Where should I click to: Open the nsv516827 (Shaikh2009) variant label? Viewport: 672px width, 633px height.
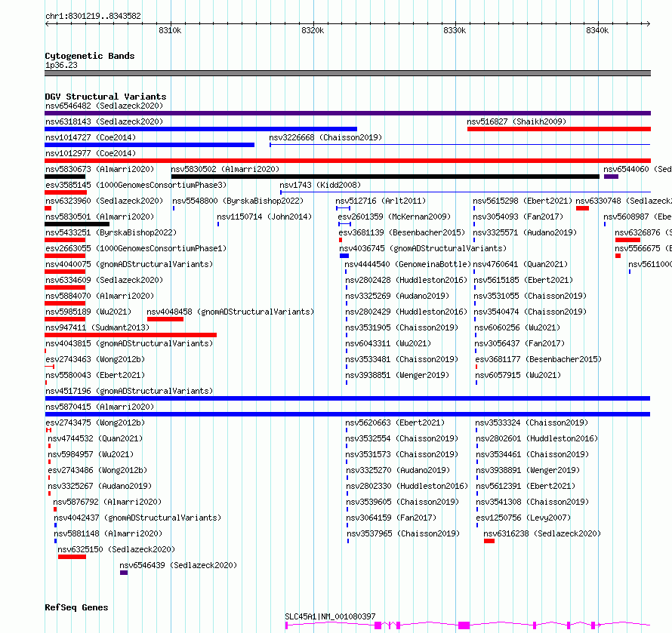tap(516, 121)
